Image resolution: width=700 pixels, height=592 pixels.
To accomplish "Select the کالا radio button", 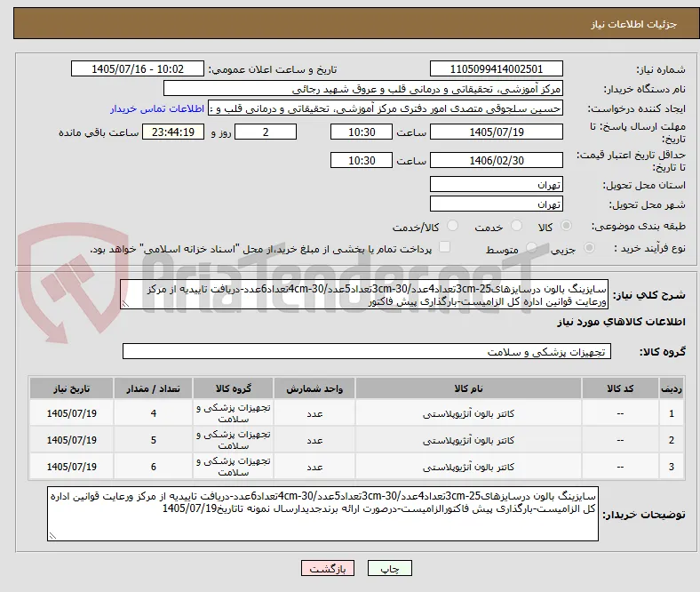I will coord(566,226).
